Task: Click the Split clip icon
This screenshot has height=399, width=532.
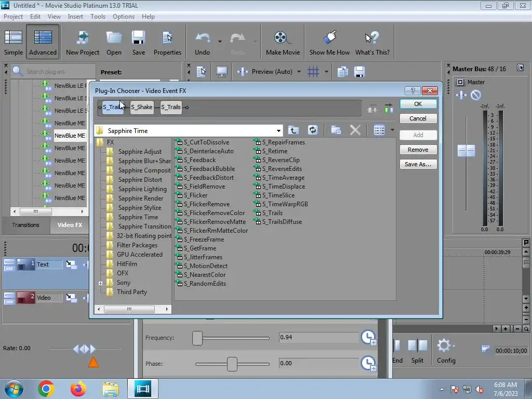Action: 417,351
